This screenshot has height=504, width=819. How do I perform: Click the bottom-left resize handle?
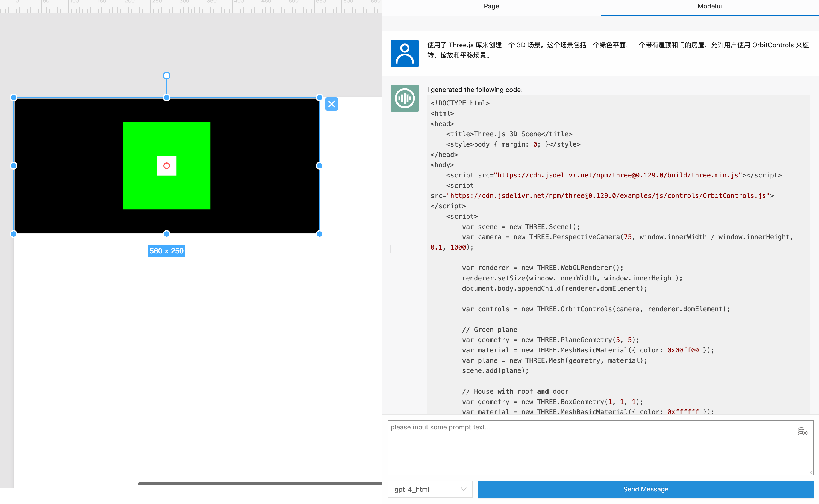point(14,234)
